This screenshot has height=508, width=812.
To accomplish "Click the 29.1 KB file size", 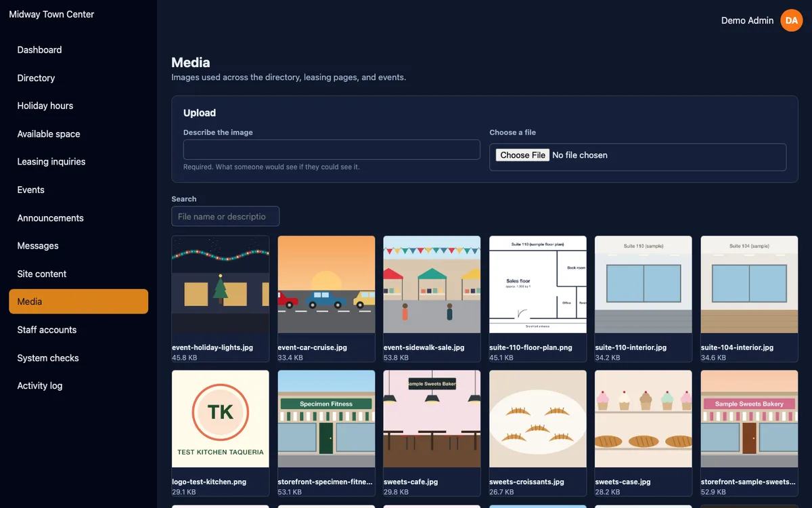I will (x=183, y=492).
